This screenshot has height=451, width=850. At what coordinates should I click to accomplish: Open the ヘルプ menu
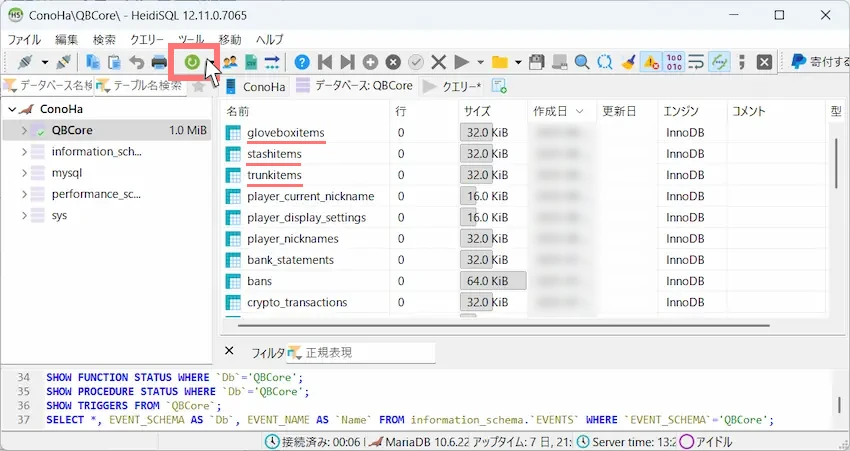[x=269, y=40]
